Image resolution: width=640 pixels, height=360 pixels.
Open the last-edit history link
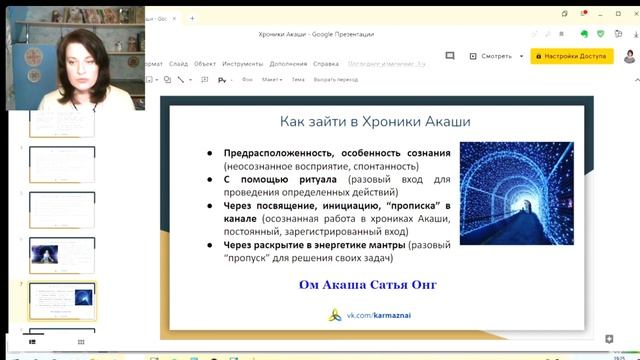(x=387, y=64)
